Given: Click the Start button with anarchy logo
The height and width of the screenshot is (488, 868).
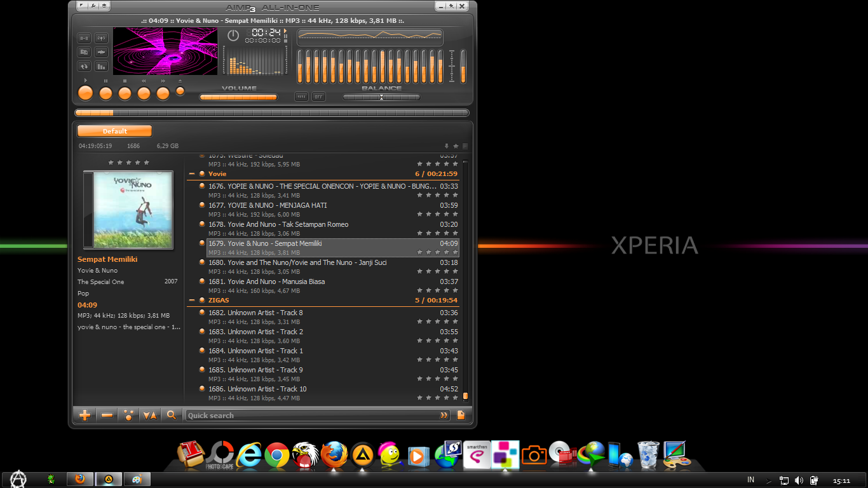Looking at the screenshot, I should pyautogui.click(x=17, y=480).
